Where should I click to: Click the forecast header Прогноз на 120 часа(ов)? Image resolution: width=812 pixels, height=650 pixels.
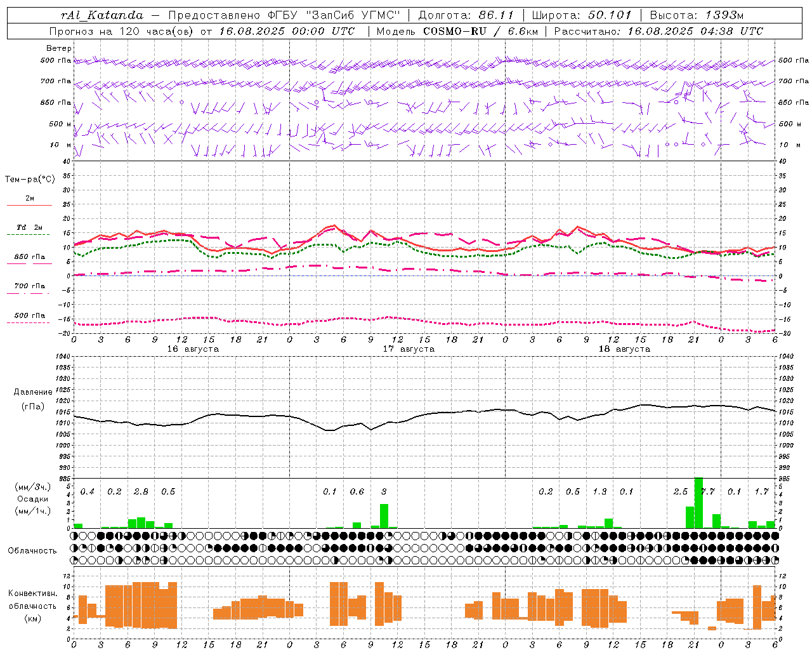[x=122, y=31]
